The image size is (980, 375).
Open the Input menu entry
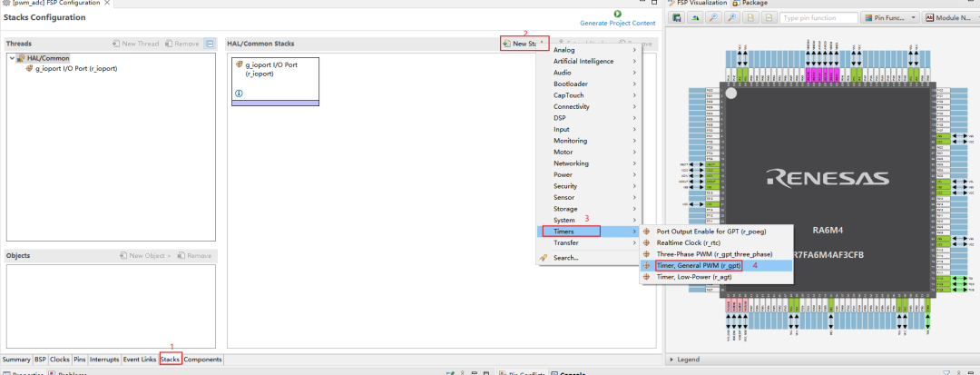(589, 129)
